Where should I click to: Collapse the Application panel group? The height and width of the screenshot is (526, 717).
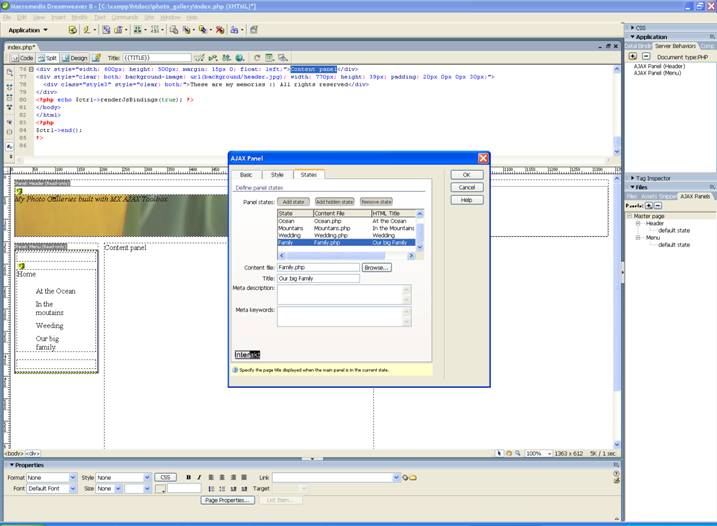(633, 37)
